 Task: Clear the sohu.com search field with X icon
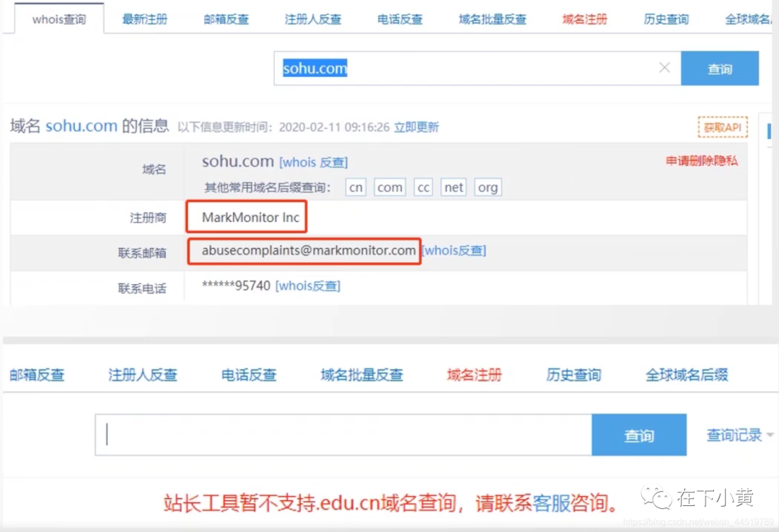coord(664,68)
